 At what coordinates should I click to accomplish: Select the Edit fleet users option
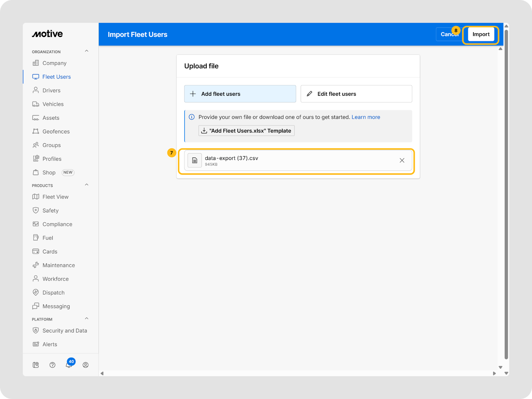356,94
